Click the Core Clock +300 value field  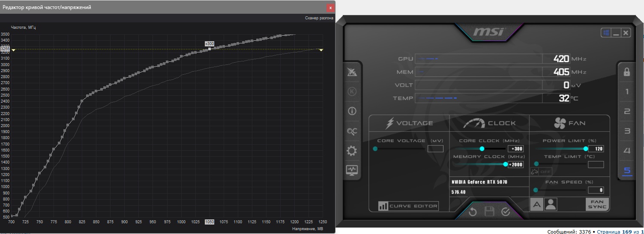(515, 149)
